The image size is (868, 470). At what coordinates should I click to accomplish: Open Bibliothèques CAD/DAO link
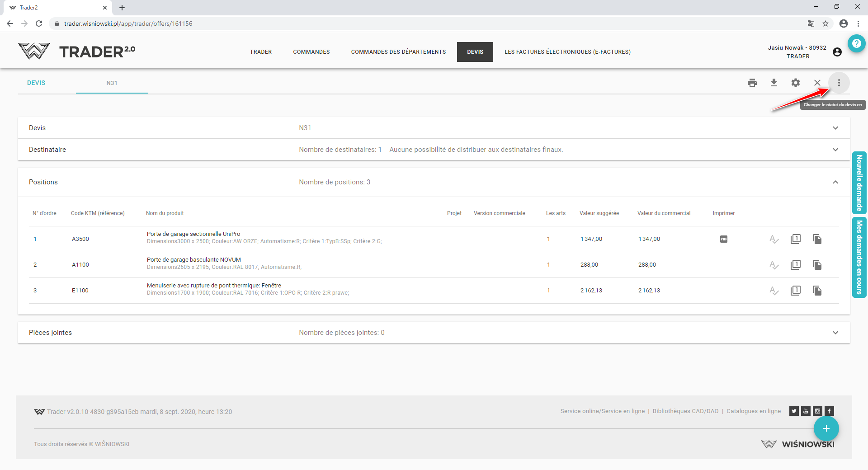685,411
